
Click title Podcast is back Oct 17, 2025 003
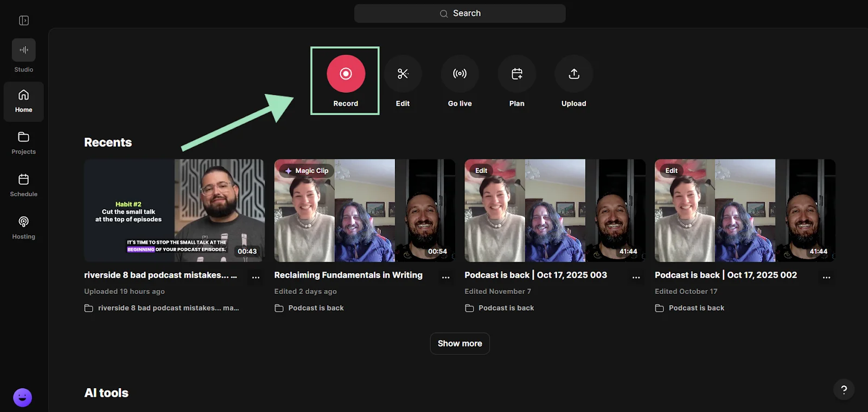[x=536, y=275]
